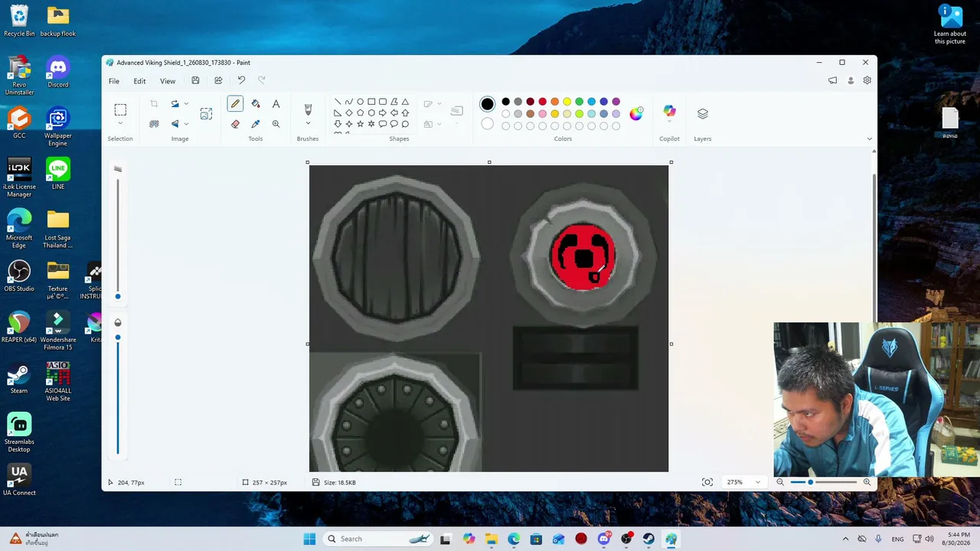Image resolution: width=980 pixels, height=551 pixels.
Task: Open Discord from the taskbar
Action: pos(604,539)
